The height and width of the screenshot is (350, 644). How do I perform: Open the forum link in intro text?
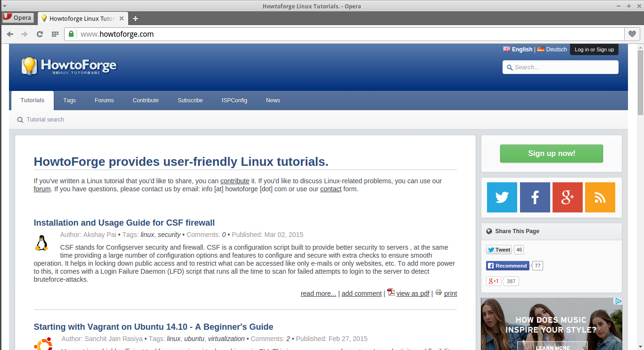coord(42,189)
